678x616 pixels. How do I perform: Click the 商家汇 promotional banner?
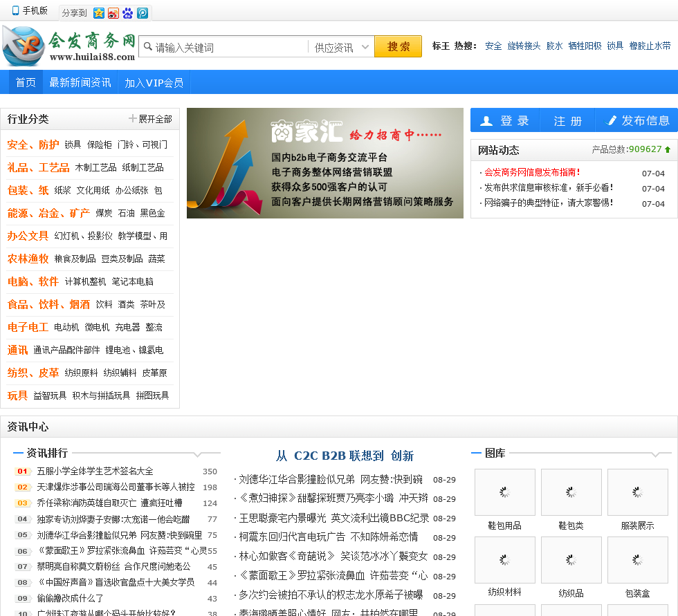click(324, 163)
